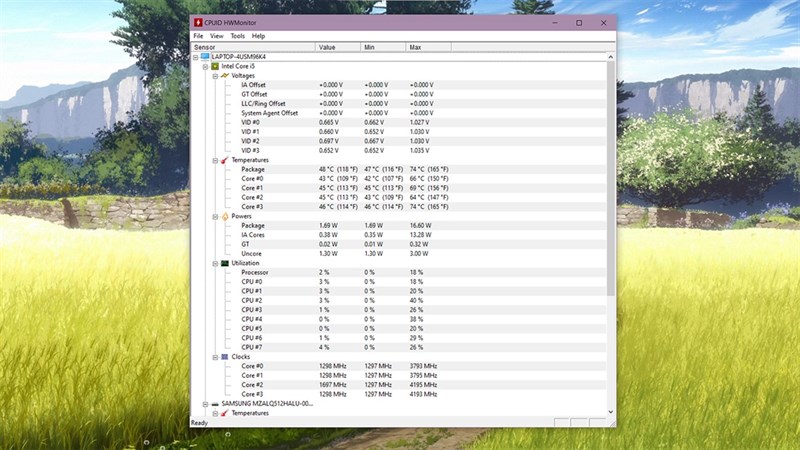Select the Core #2 clock row
This screenshot has width=800, height=450.
[423, 385]
